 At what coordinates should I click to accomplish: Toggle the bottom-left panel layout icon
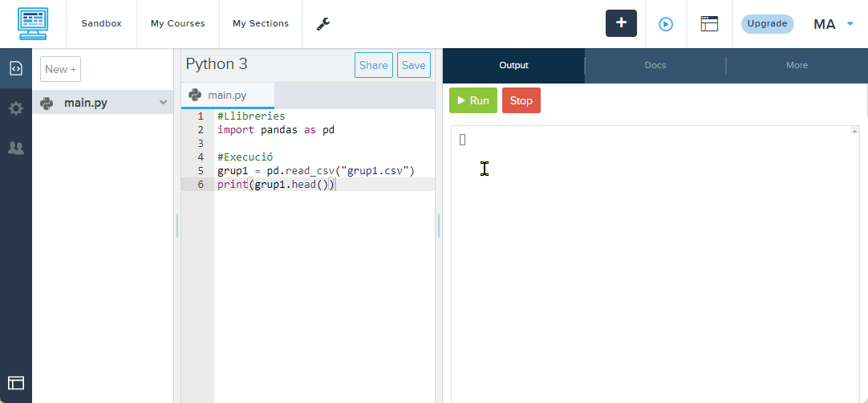16,384
